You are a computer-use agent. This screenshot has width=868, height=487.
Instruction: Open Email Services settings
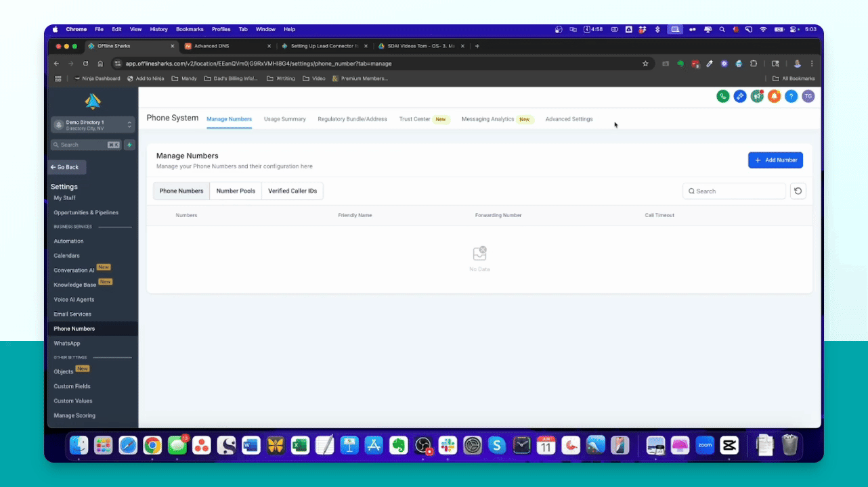click(x=72, y=314)
